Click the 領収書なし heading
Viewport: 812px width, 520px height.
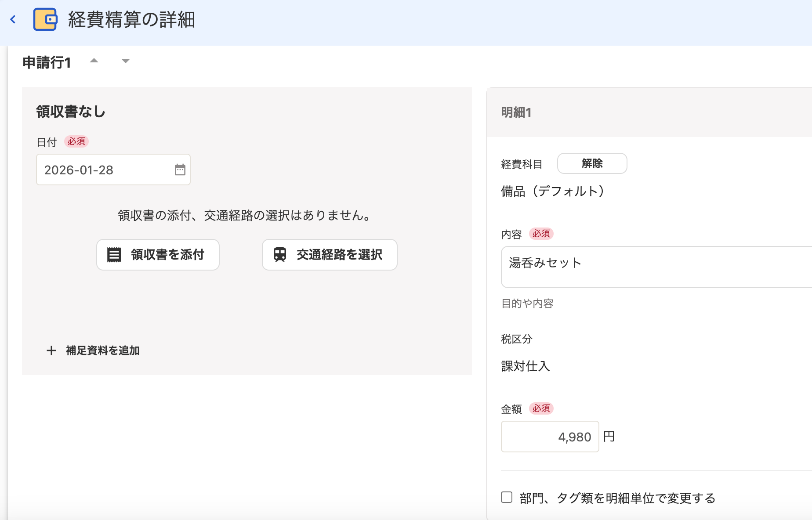coord(71,112)
